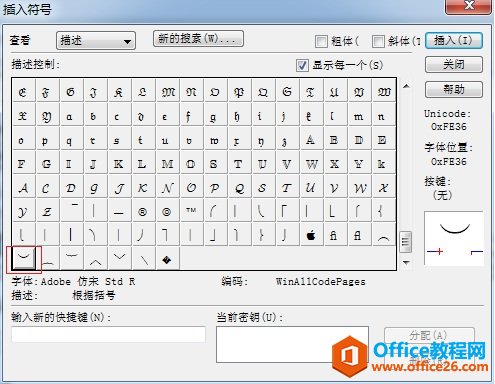Click the 分配(A) assign button
This screenshot has height=384, width=495.
(429, 335)
